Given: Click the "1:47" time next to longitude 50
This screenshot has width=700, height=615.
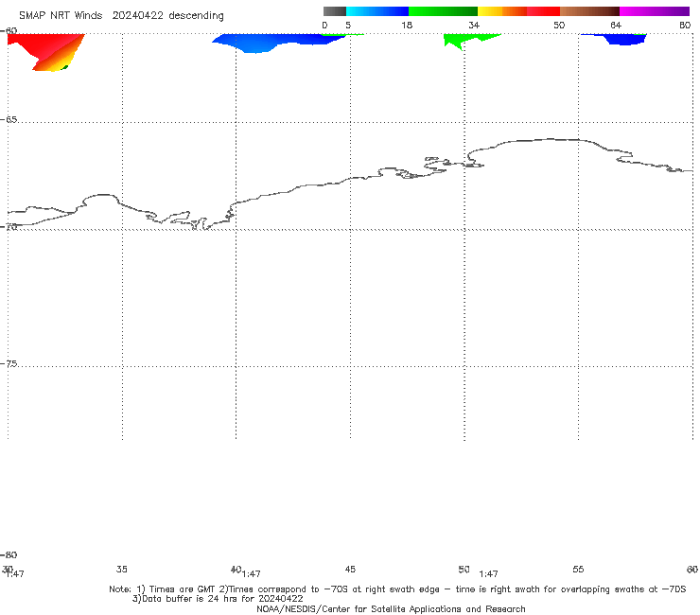Looking at the screenshot, I should point(488,573).
